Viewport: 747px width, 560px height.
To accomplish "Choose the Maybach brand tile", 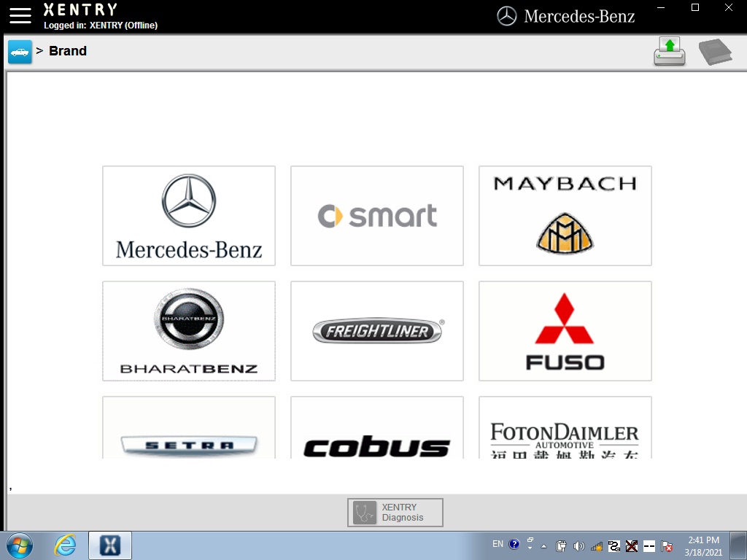I will tap(565, 216).
